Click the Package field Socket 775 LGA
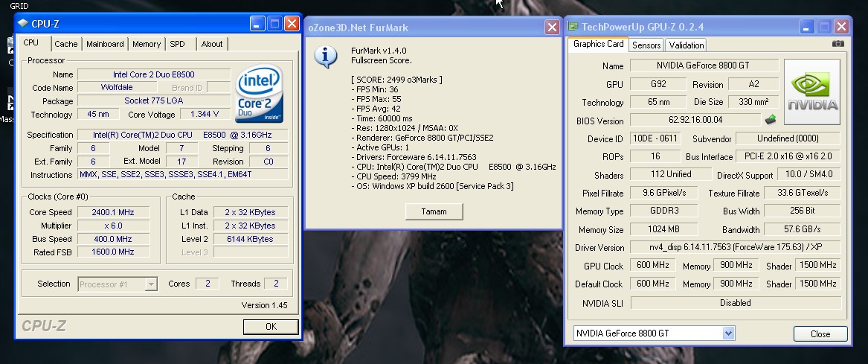Viewport: 868px width, 364px height. coord(154,100)
